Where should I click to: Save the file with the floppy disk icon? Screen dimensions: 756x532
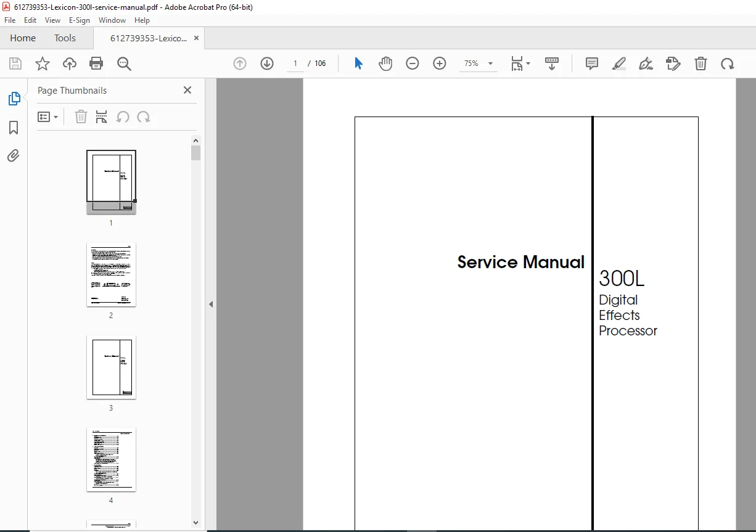(15, 63)
